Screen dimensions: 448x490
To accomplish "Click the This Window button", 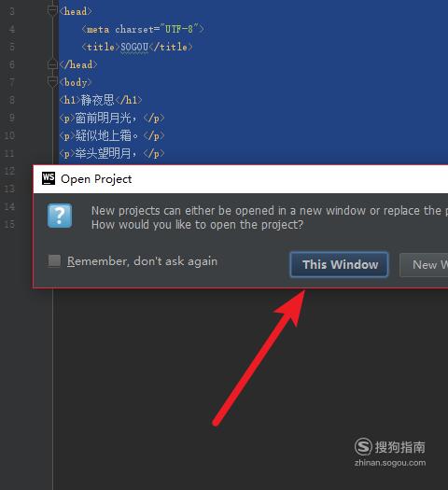I will tap(340, 265).
